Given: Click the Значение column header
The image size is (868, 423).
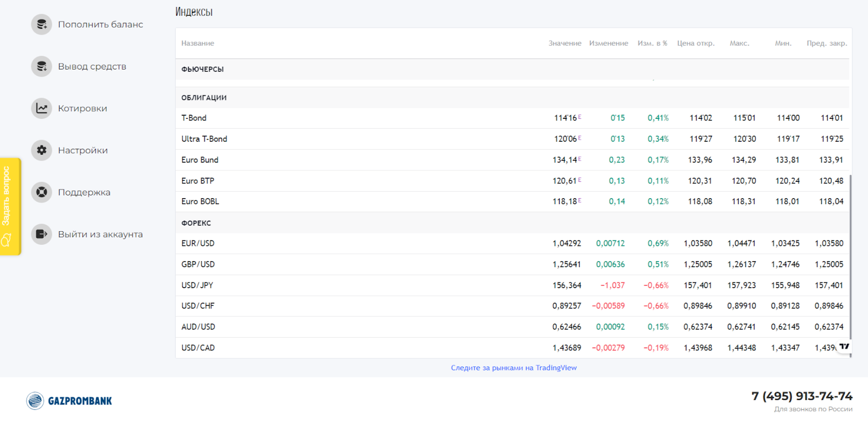Looking at the screenshot, I should pyautogui.click(x=565, y=43).
